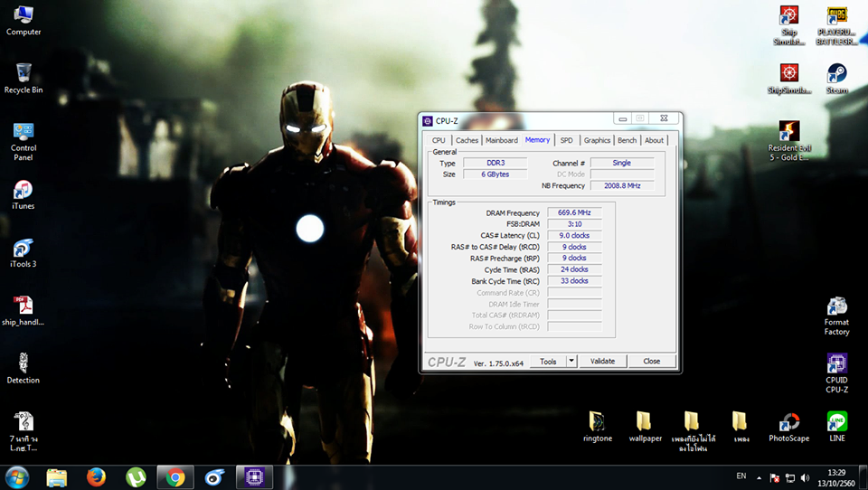Click the 9.0 clocks CAS Latency value

(x=574, y=235)
